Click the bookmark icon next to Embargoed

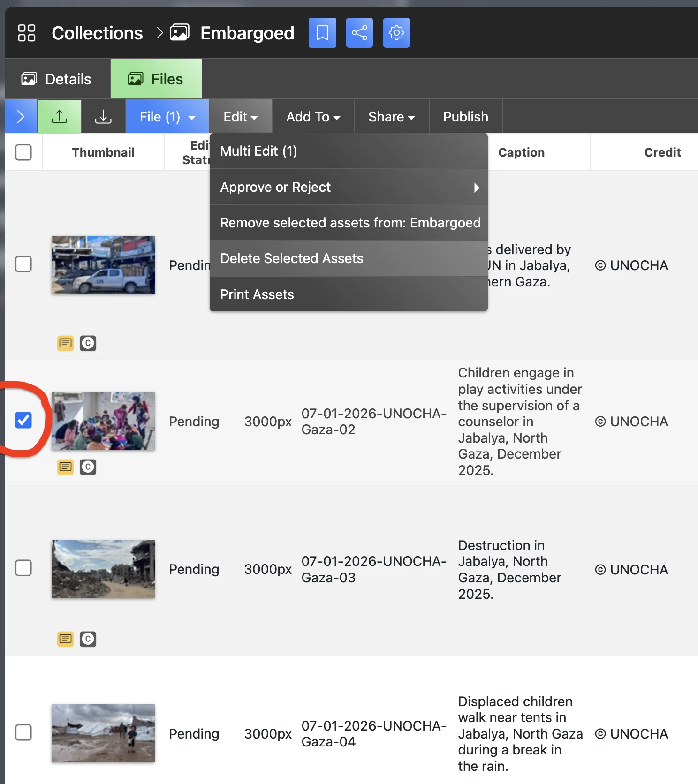322,33
